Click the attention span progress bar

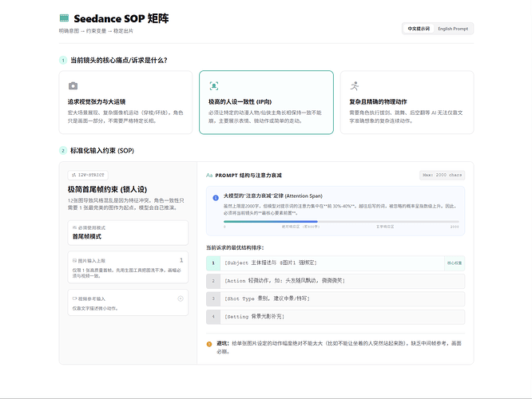click(341, 222)
